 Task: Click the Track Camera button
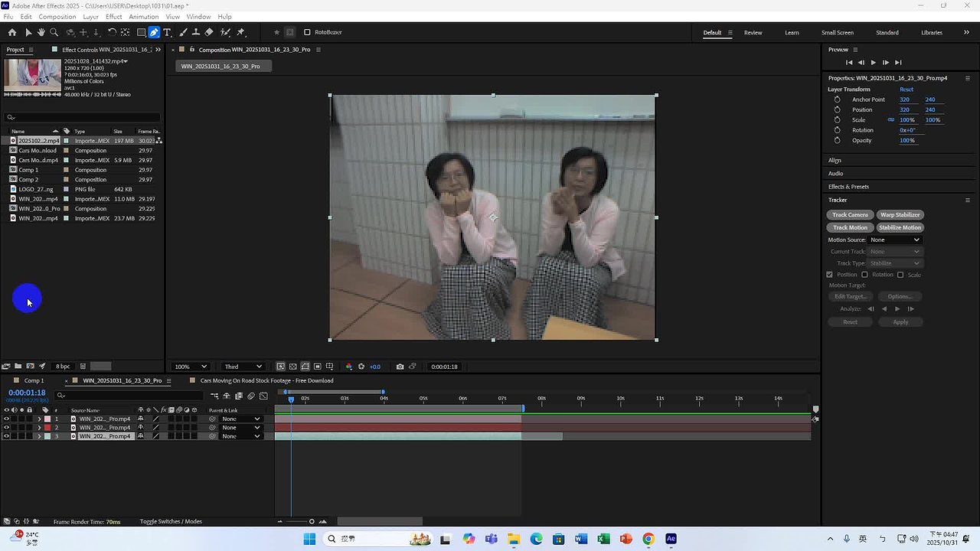coord(850,215)
